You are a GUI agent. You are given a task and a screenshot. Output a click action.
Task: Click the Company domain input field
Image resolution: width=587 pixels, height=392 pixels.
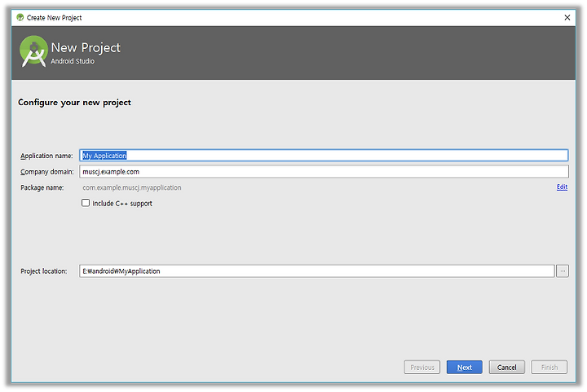pos(324,172)
